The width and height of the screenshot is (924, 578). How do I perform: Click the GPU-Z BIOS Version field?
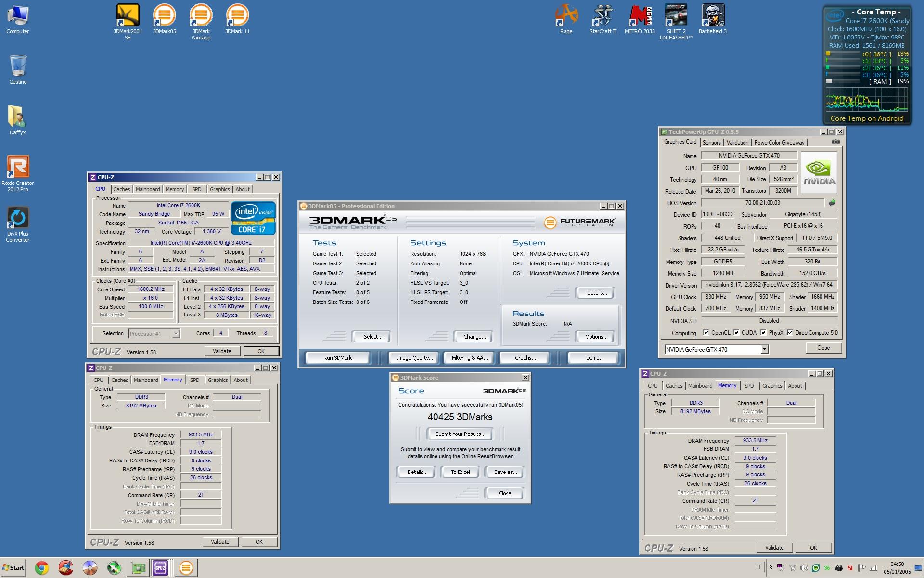[x=762, y=203]
